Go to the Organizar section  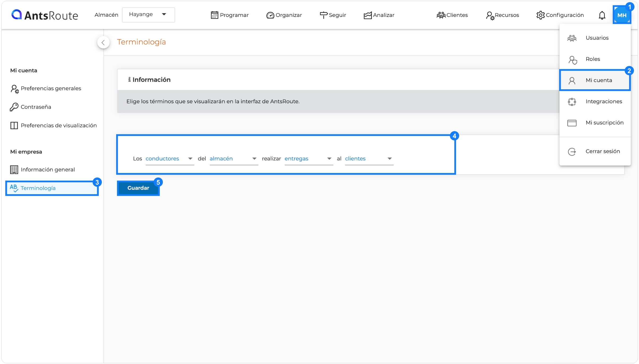284,15
